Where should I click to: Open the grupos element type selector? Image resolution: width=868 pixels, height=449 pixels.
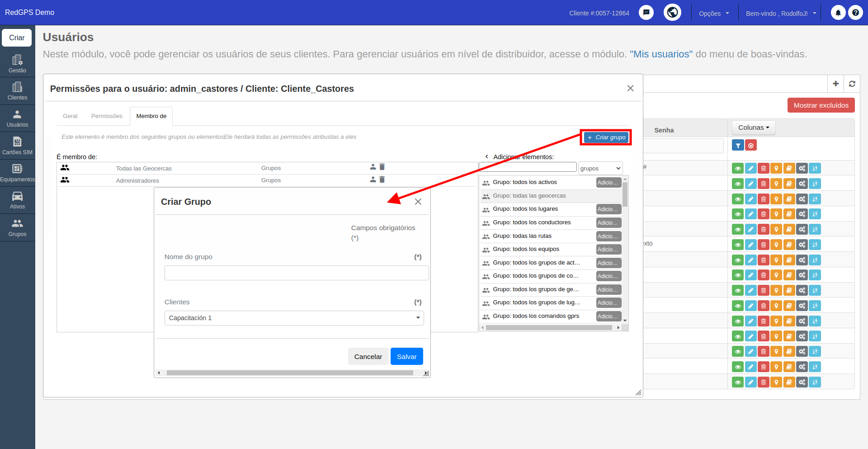(600, 168)
